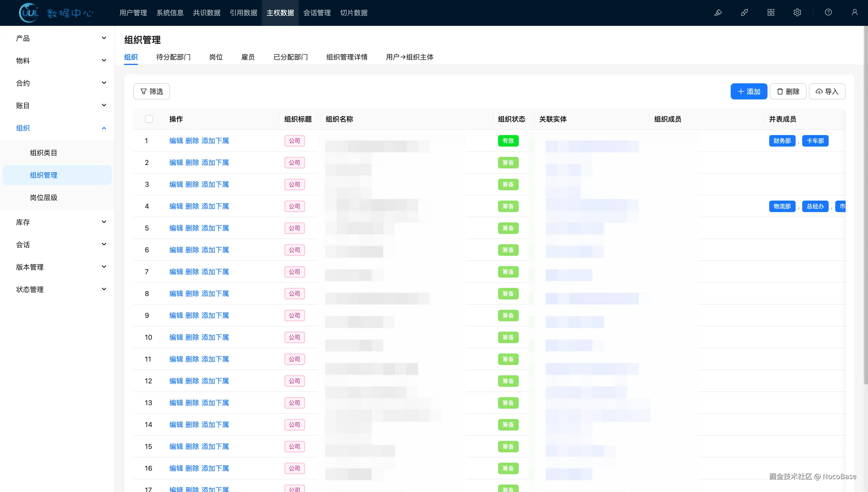Screen dimensions: 868x492
Task: Click 添加下属 link in row 3
Action: 215,184
